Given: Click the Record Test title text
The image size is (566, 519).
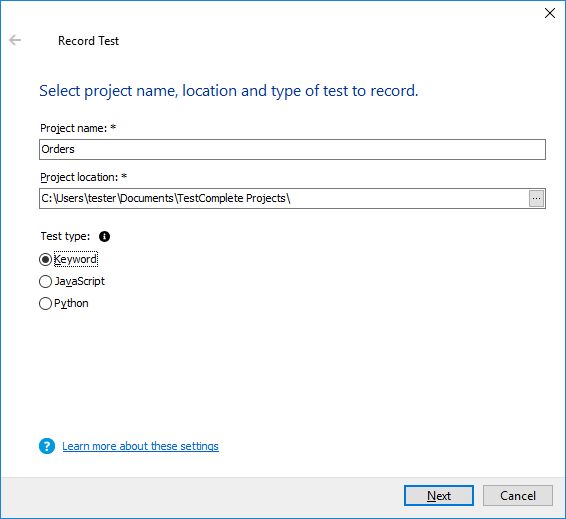Looking at the screenshot, I should pos(88,41).
